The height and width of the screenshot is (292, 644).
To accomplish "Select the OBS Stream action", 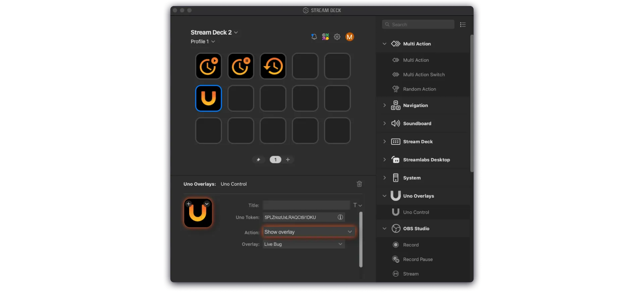I will [423, 274].
